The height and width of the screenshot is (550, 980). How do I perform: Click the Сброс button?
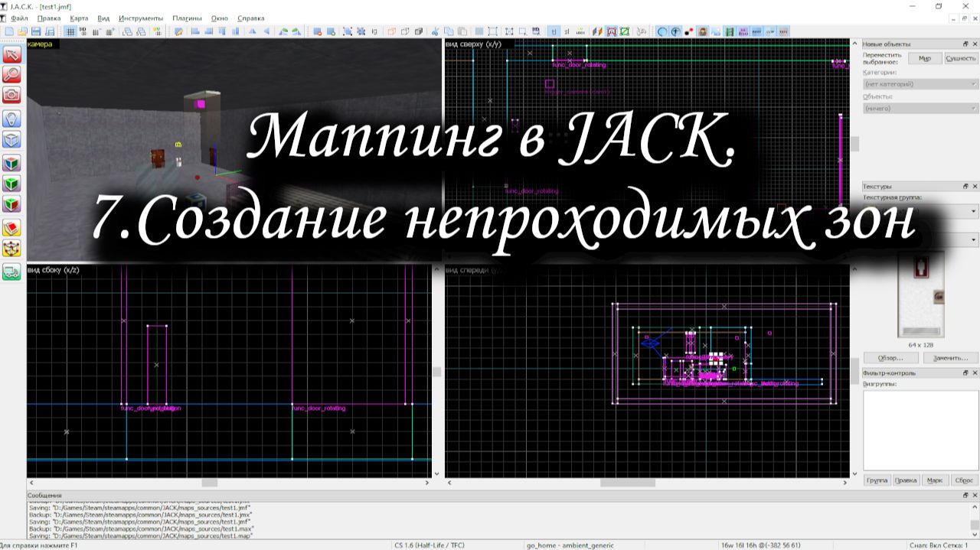(x=963, y=480)
